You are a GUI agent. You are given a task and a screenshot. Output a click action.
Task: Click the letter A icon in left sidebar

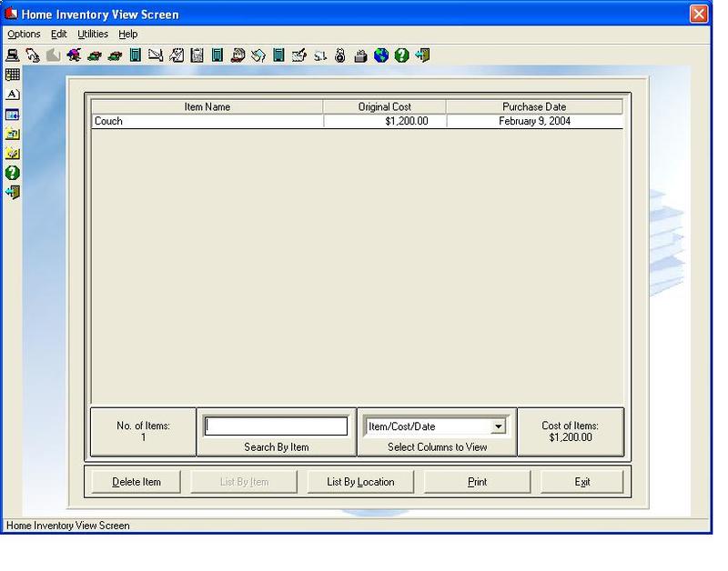13,95
